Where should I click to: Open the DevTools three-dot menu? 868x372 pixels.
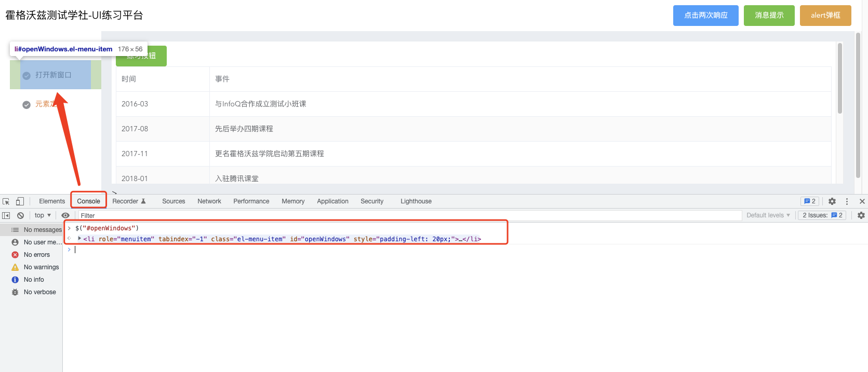[847, 201]
